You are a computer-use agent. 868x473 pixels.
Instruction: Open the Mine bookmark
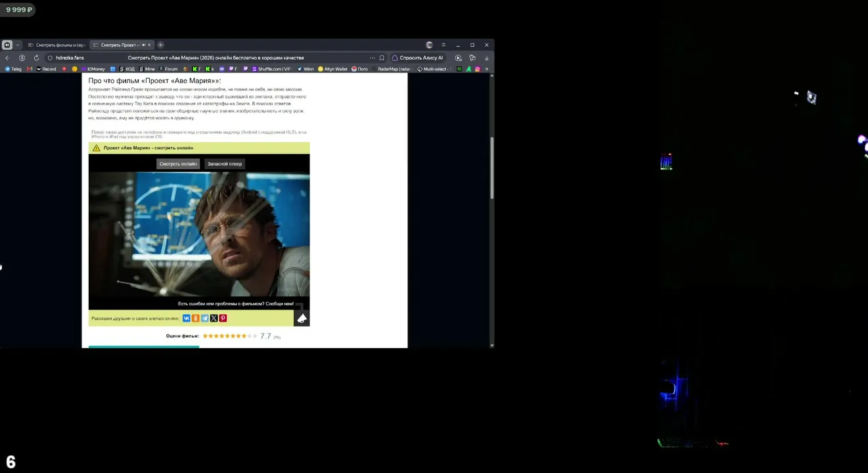(147, 69)
